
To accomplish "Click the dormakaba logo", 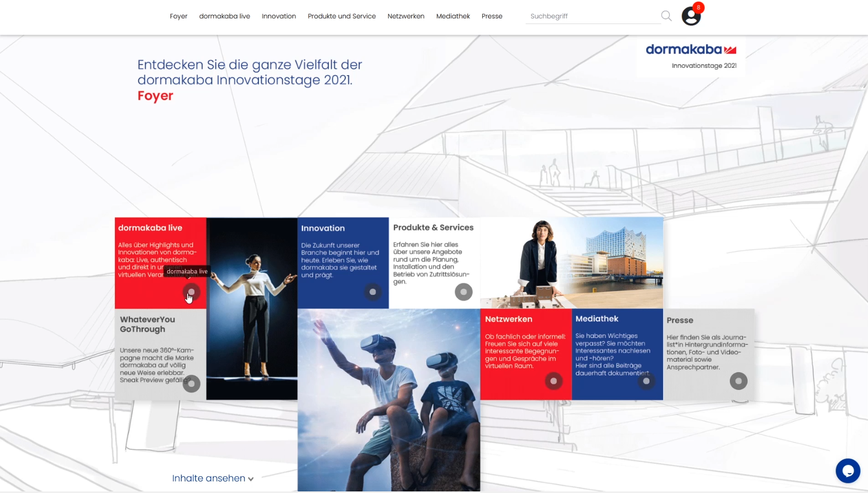I will coord(691,49).
